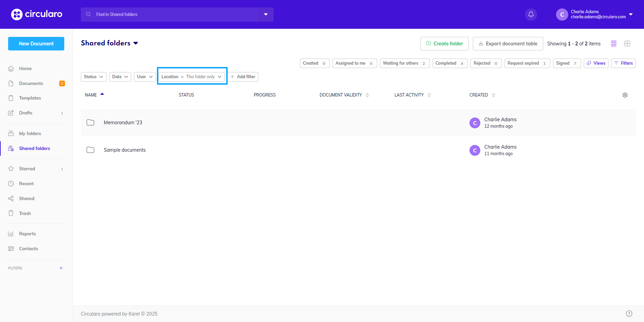Click the New Document button
Screen dimensions: 644x322
pos(36,44)
